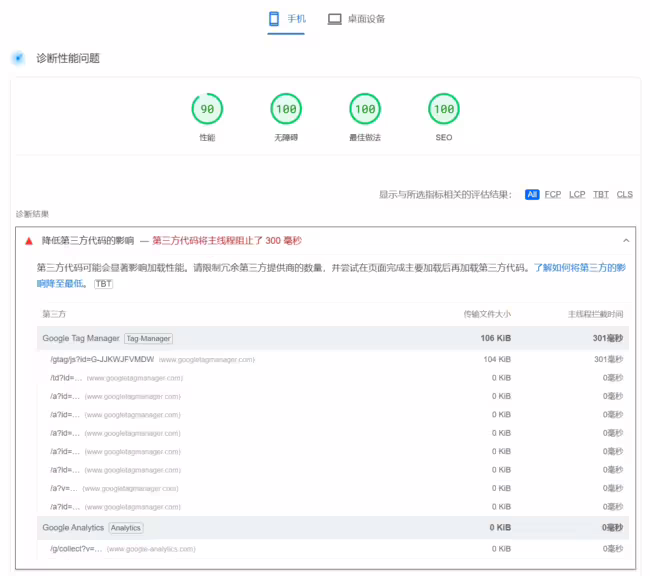Image resolution: width=650 pixels, height=576 pixels.
Task: Open the 了解如何将第三方的影响降至最低 link
Action: (x=579, y=268)
